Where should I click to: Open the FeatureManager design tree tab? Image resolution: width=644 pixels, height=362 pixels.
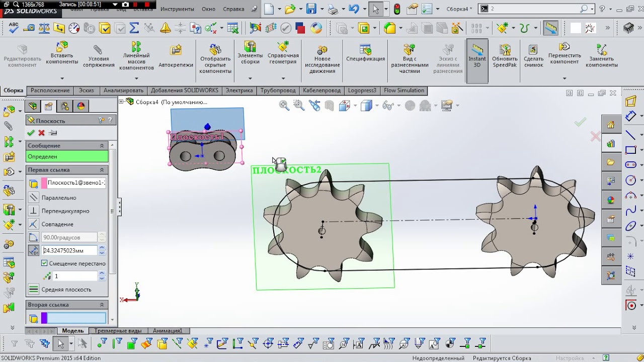[x=33, y=106]
